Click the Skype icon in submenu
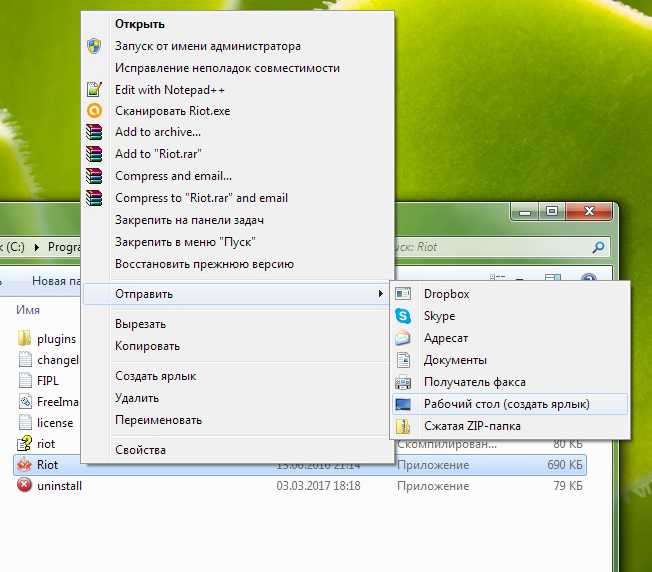 click(x=403, y=316)
